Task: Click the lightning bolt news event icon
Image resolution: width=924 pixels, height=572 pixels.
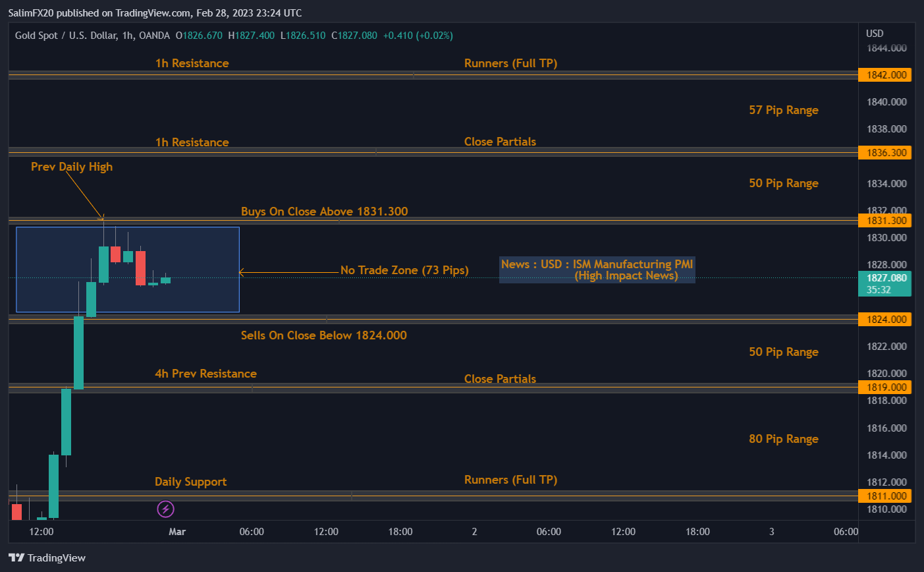Action: point(165,509)
